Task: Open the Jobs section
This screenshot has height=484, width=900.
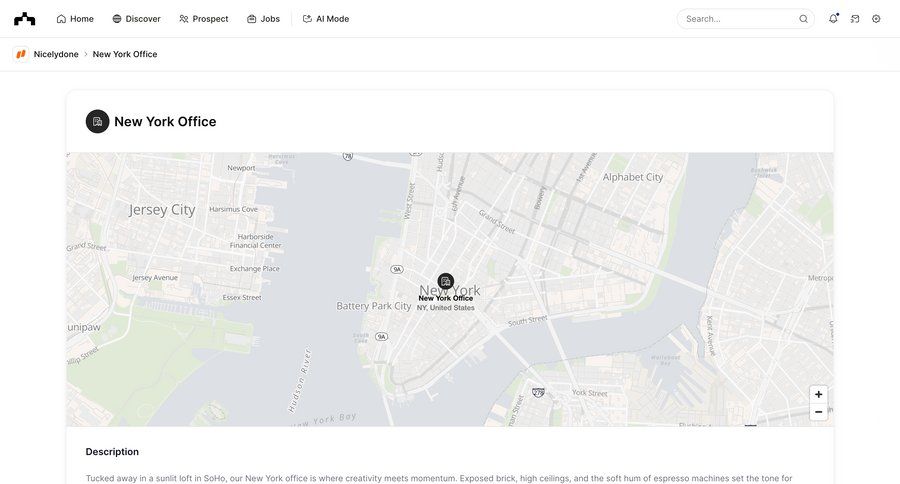Action: [x=263, y=19]
